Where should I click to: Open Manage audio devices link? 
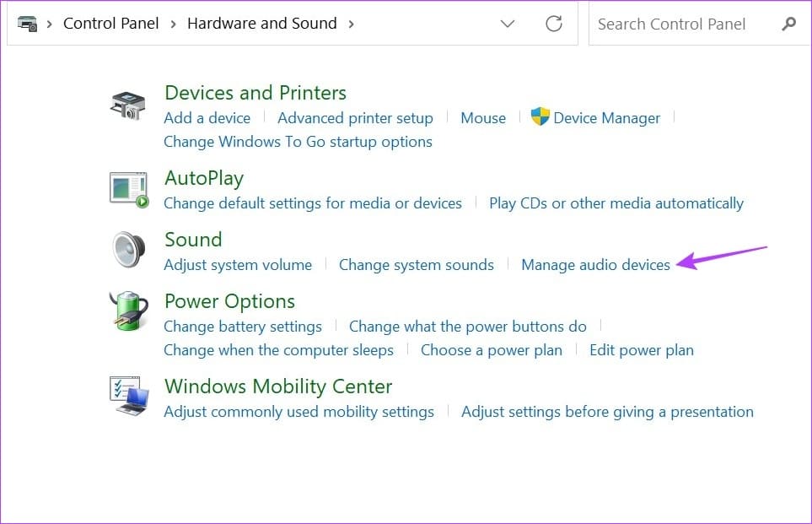(x=595, y=265)
